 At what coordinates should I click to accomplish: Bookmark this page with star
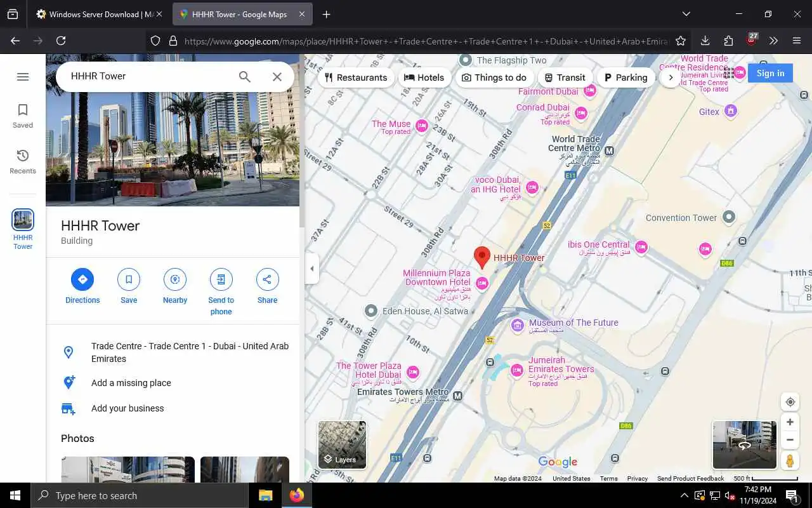(681, 41)
